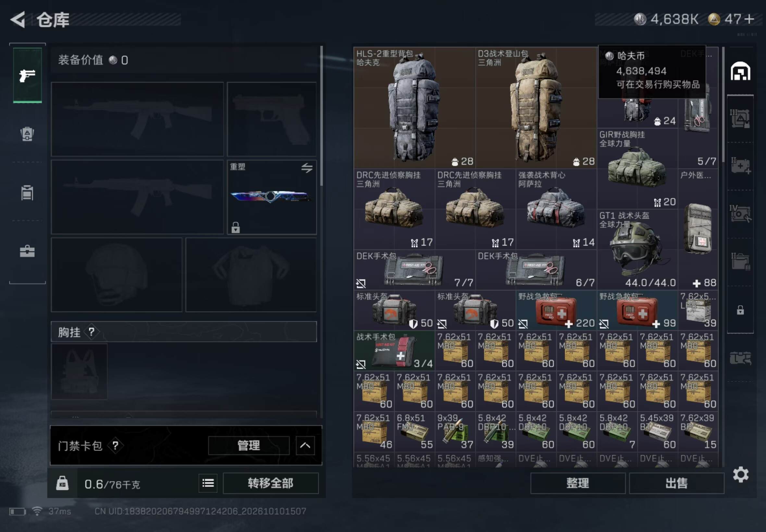
Task: Select the 强袭战术背心 item
Action: 556,209
